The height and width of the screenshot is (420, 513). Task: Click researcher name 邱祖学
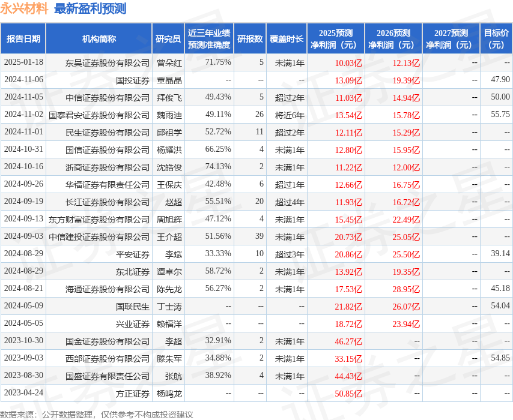pyautogui.click(x=169, y=133)
